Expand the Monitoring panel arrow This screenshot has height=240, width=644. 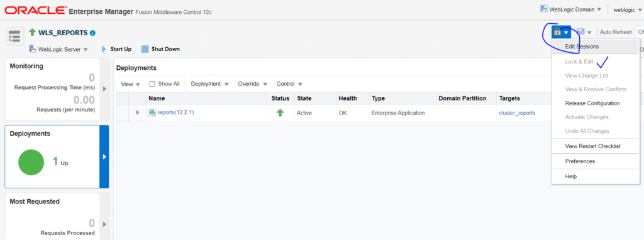(x=104, y=89)
